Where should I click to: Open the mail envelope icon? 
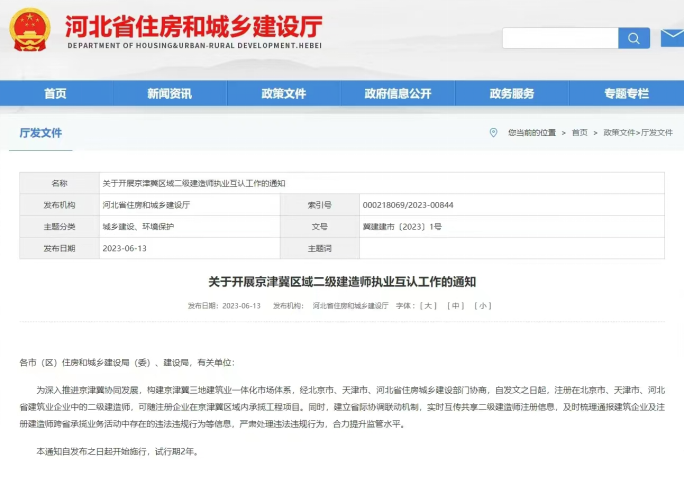coord(672,38)
